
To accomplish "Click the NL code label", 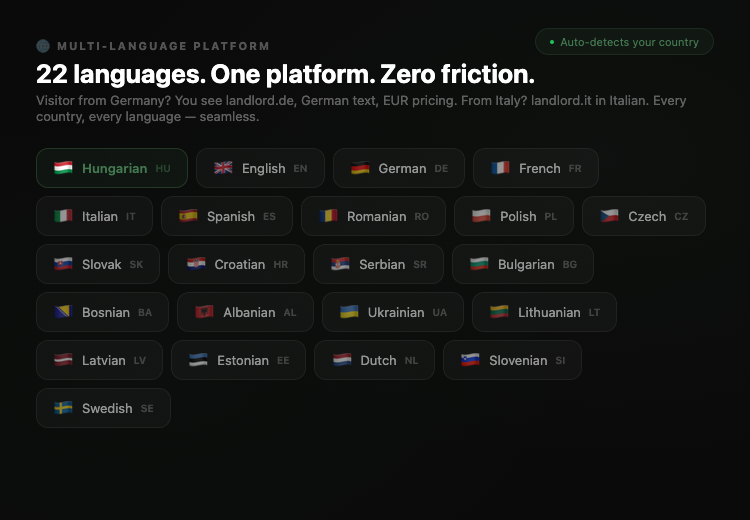I will [411, 360].
